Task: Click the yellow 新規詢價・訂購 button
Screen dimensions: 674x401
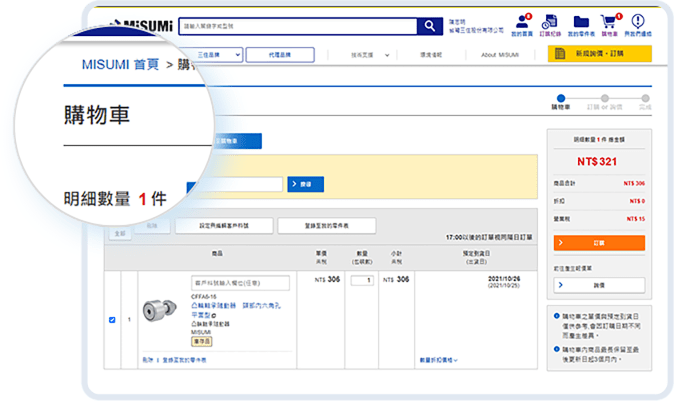Action: pyautogui.click(x=600, y=54)
